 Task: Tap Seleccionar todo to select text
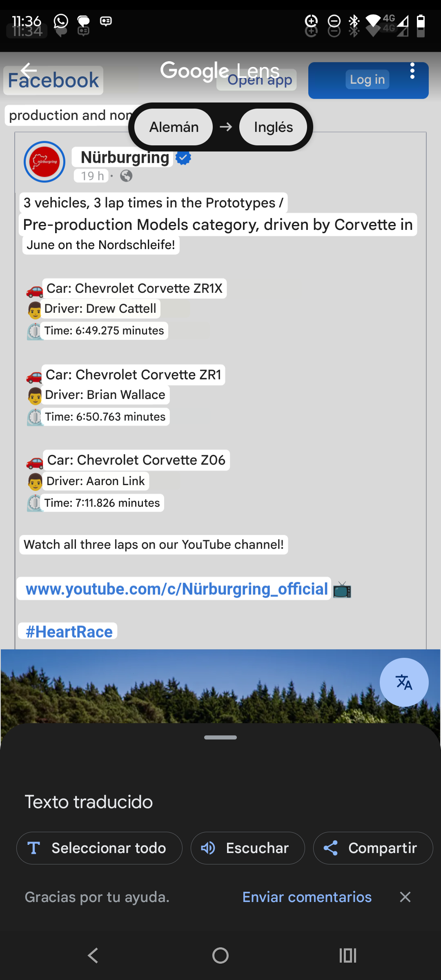[99, 848]
